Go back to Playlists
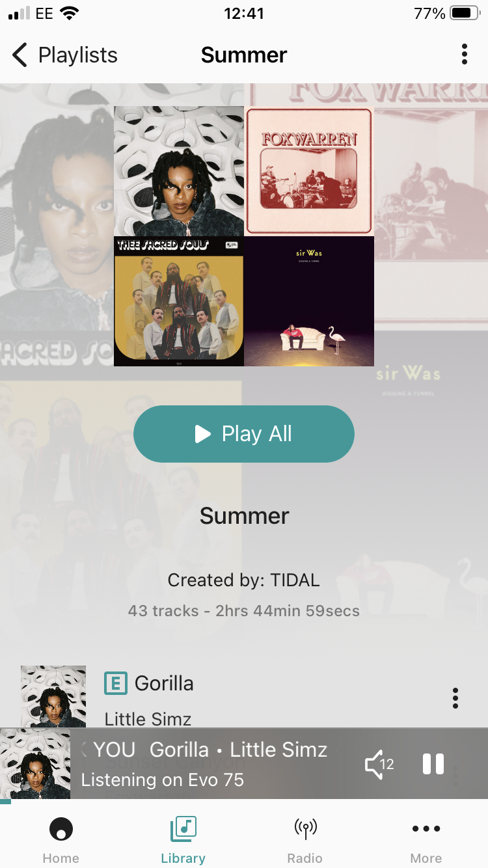This screenshot has height=868, width=488. point(65,55)
